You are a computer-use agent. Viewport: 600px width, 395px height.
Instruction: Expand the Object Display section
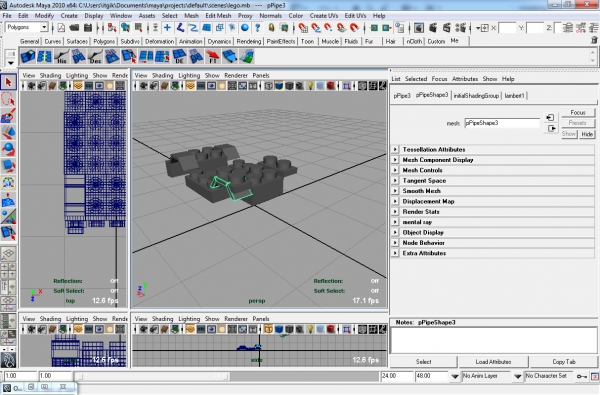coord(395,232)
